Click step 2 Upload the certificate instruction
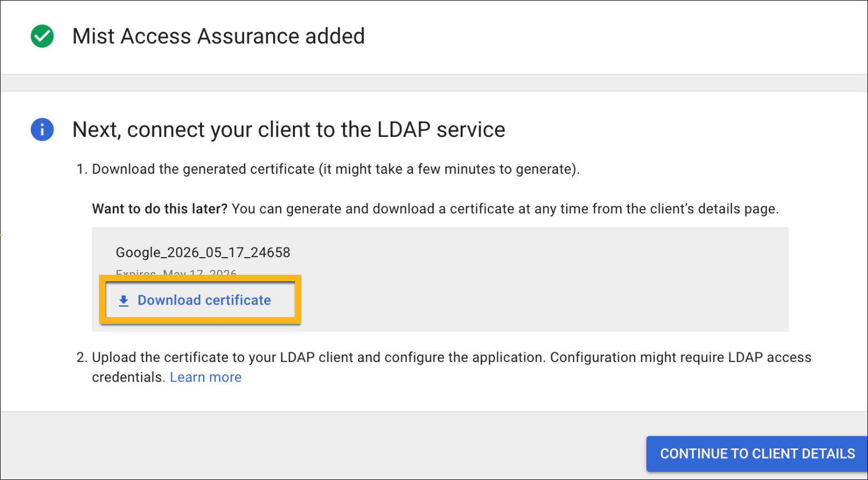The width and height of the screenshot is (868, 480). [x=452, y=358]
